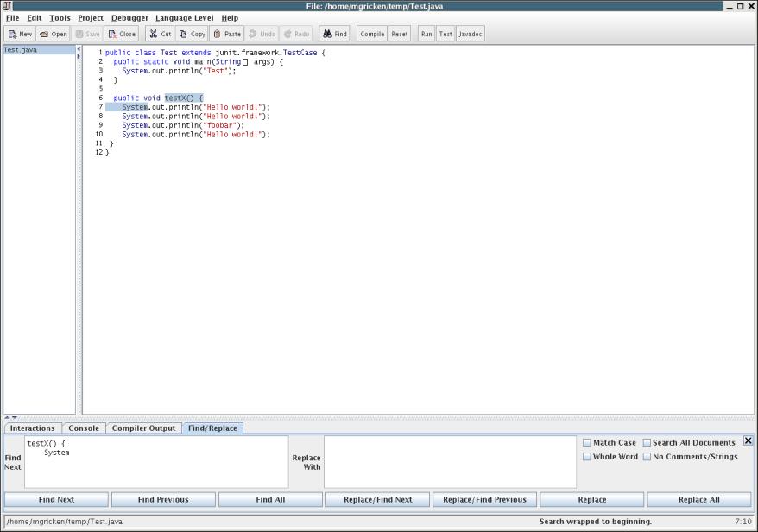Screen dimensions: 758x532
Task: Collapse the document list pane using divider arrow
Action: point(79,49)
